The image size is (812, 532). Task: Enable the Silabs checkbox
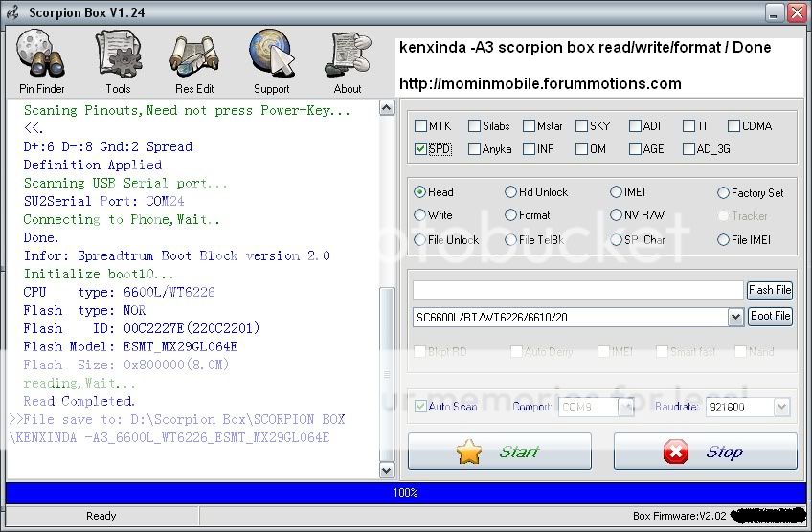(474, 125)
